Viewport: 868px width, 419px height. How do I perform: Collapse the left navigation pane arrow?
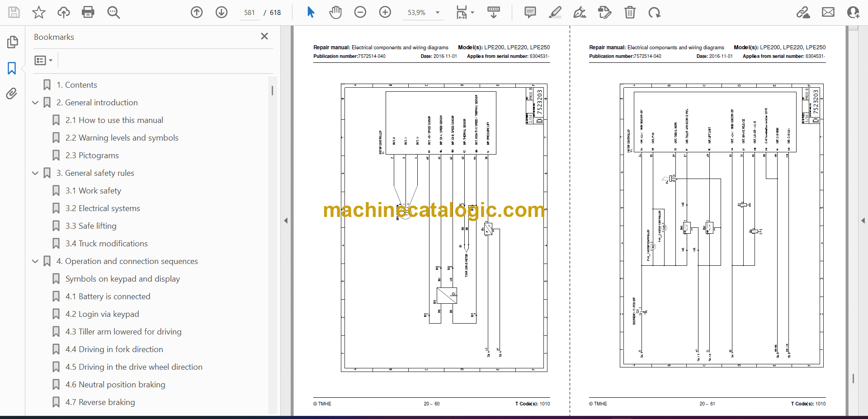point(286,221)
